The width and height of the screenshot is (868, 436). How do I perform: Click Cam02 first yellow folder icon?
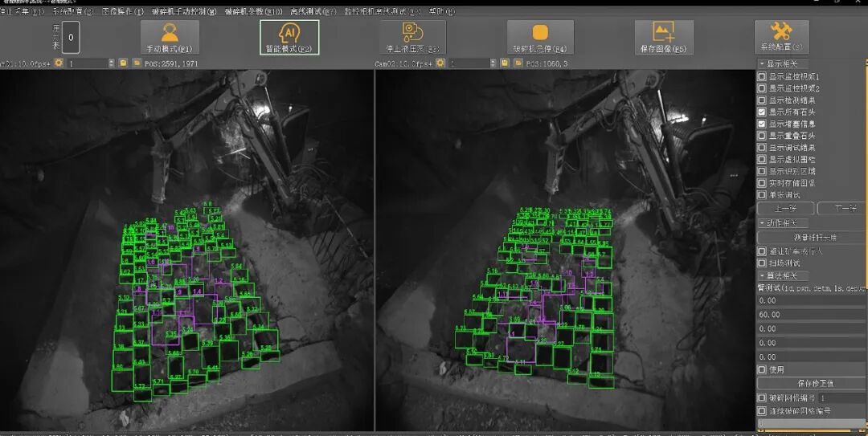(504, 63)
